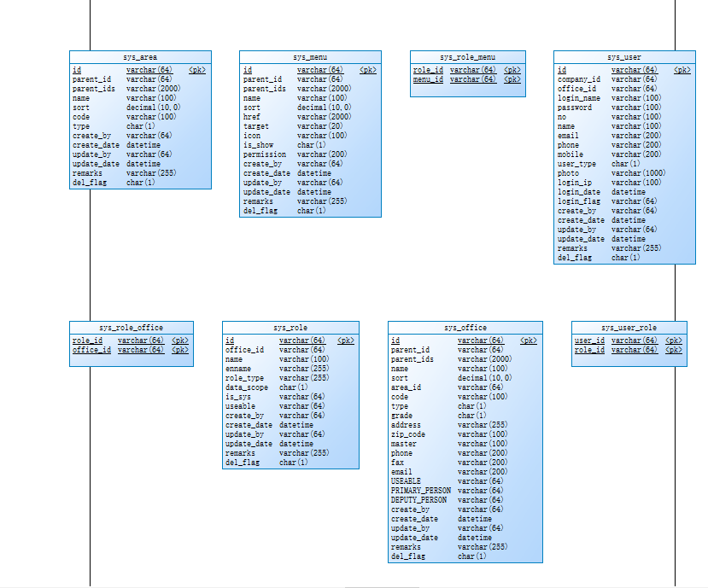Select the remarks field in sys_menu
The image size is (708, 588).
coord(253,201)
